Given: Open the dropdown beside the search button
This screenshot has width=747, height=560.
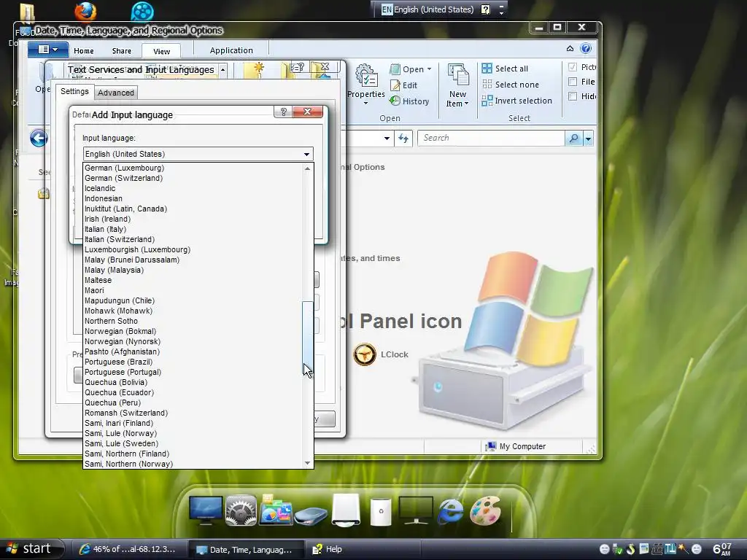Looking at the screenshot, I should coord(589,139).
